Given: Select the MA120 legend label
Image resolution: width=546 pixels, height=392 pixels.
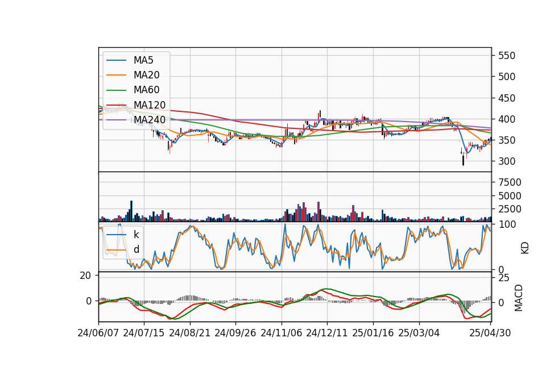Looking at the screenshot, I should click(150, 105).
